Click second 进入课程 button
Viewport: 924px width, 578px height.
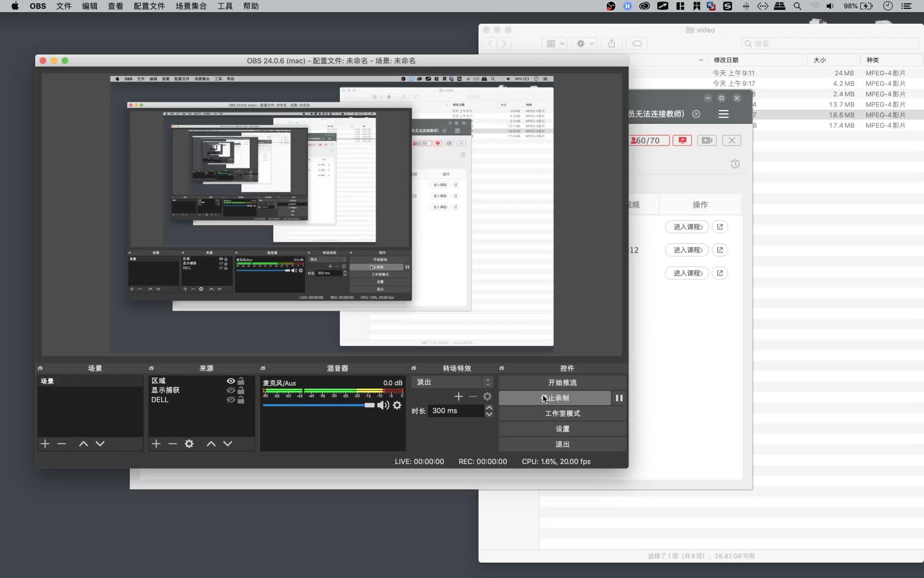687,250
